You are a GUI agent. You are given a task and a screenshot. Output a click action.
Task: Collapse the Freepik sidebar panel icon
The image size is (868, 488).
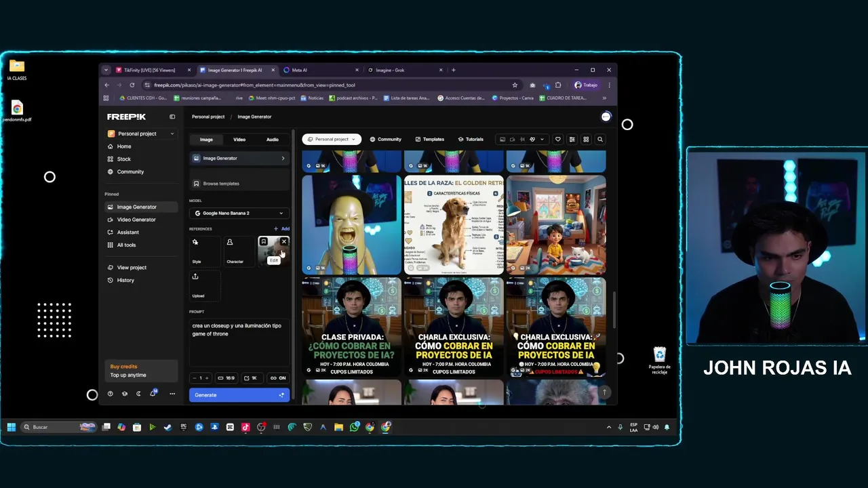point(172,117)
